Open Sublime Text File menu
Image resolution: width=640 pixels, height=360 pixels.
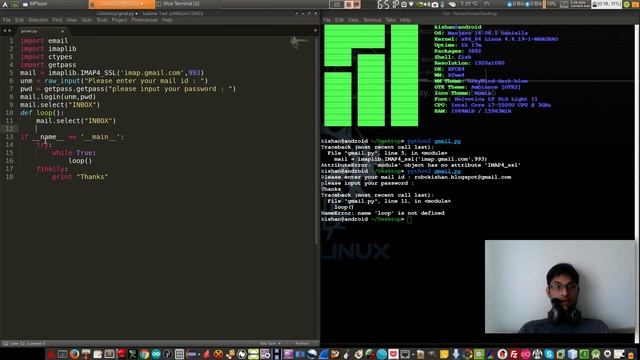(x=7, y=20)
